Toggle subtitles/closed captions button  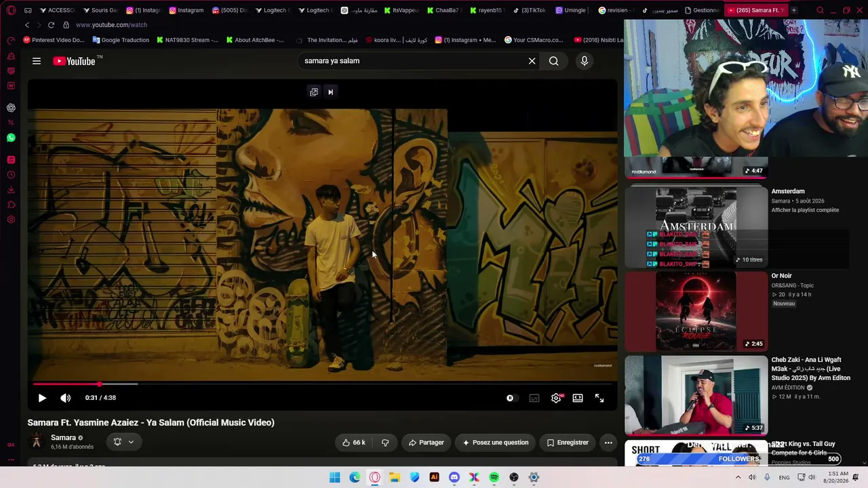point(534,398)
